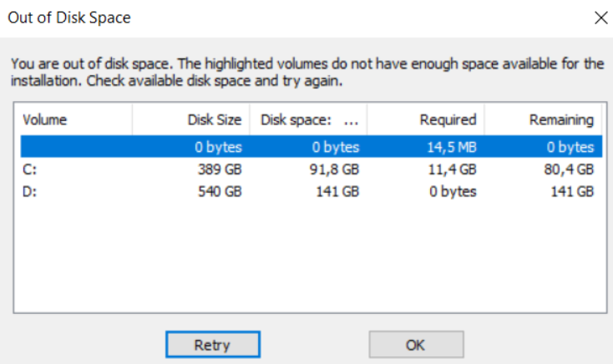Click the Out of Disk Space title bar
Screen dimensions: 613x364
(x=251, y=17)
